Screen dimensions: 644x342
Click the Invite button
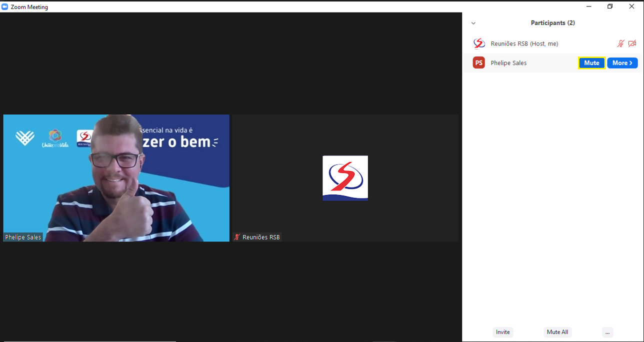(502, 332)
